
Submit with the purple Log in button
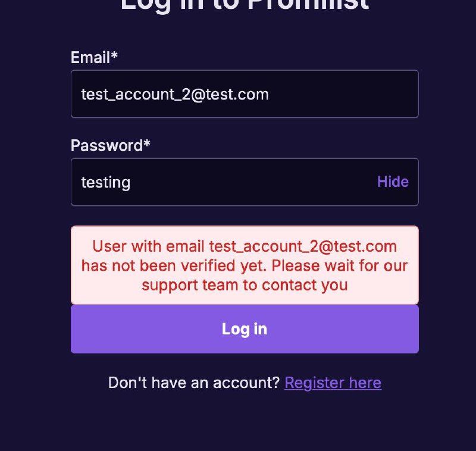pyautogui.click(x=245, y=329)
